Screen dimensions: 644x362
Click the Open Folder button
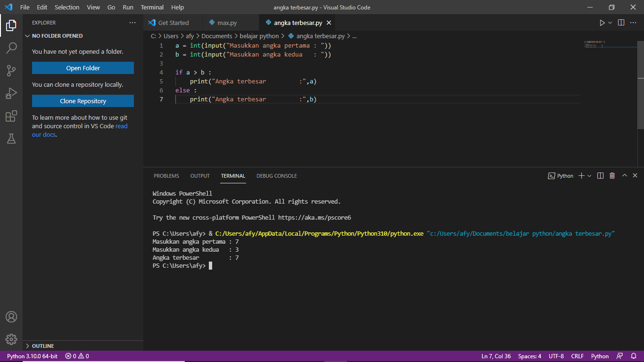tap(83, 68)
